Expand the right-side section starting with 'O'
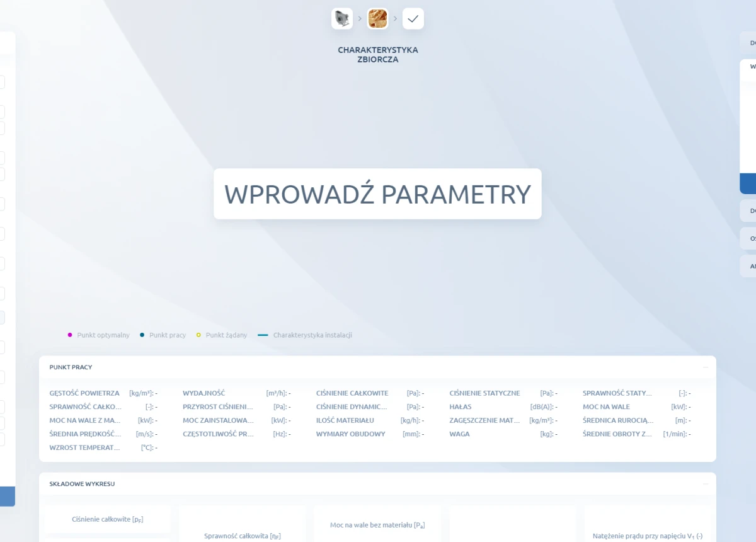756x542 pixels. [750, 239]
